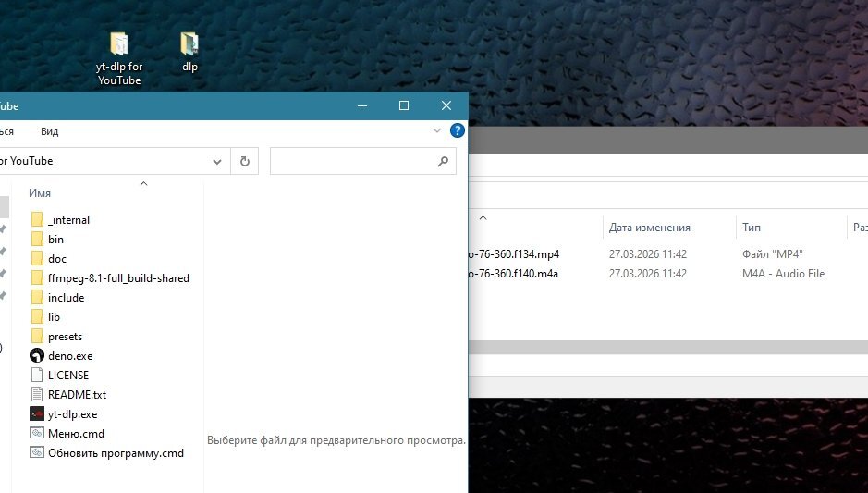Screen dimensions: 868x493
Task: Open the address bar history dropdown
Action: [x=217, y=161]
